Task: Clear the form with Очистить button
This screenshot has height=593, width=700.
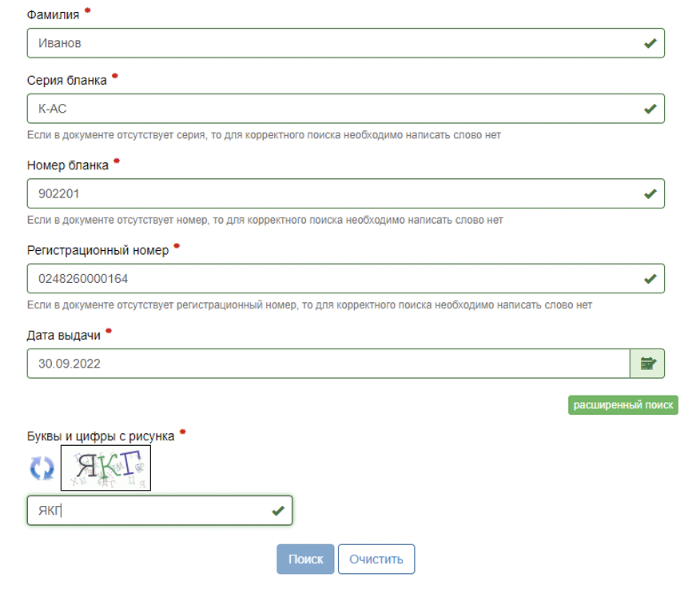Action: (376, 559)
